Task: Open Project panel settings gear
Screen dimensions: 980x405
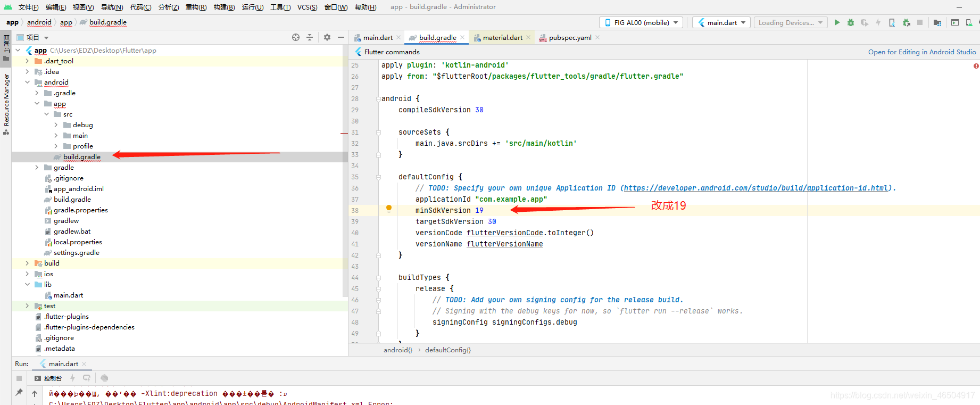Action: tap(327, 37)
